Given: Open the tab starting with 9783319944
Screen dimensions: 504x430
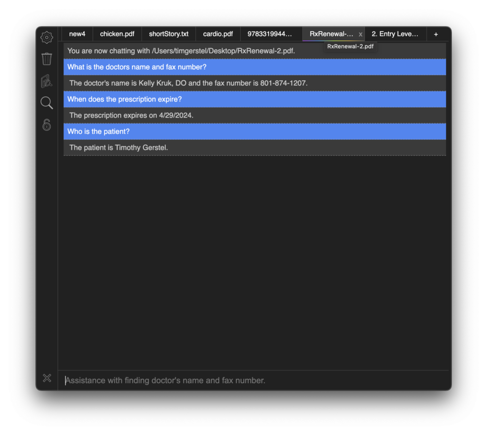Looking at the screenshot, I should pos(270,34).
